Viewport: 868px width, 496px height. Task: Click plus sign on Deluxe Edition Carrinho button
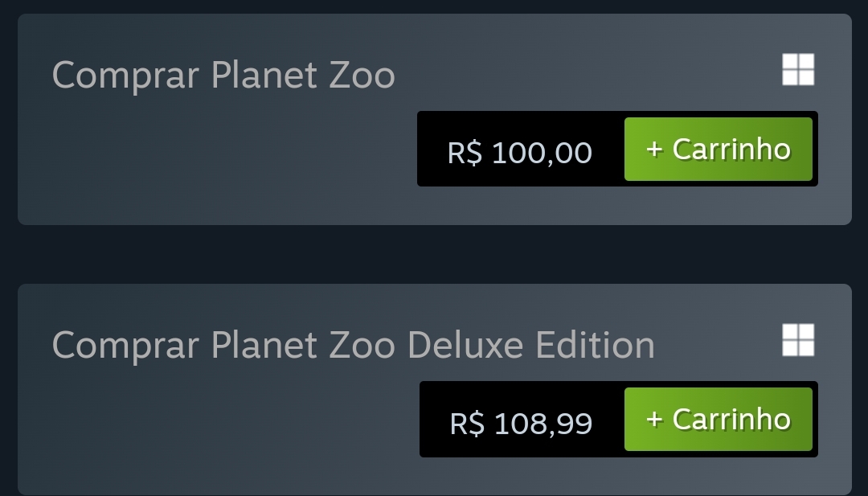(654, 420)
